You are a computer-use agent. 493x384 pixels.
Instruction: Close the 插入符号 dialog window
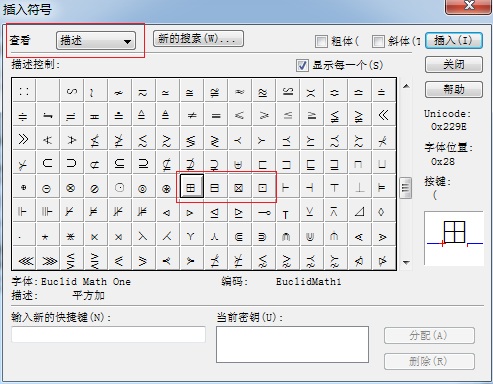point(468,6)
